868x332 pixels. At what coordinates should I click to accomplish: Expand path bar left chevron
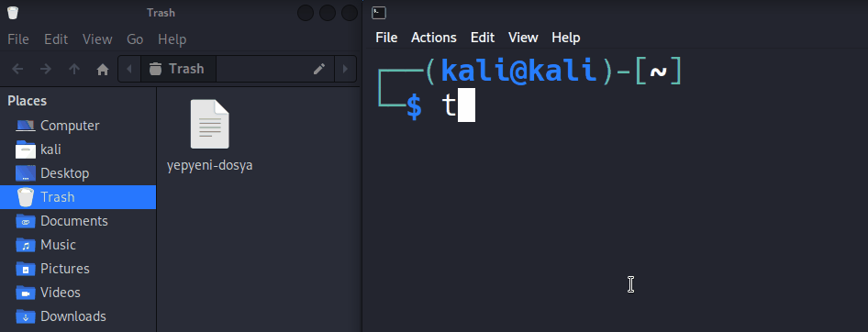129,69
